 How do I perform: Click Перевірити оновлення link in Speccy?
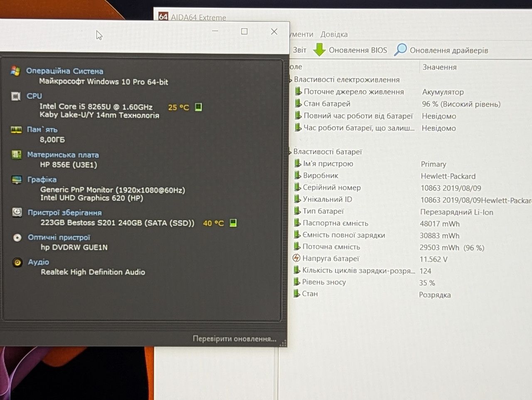[x=234, y=339]
